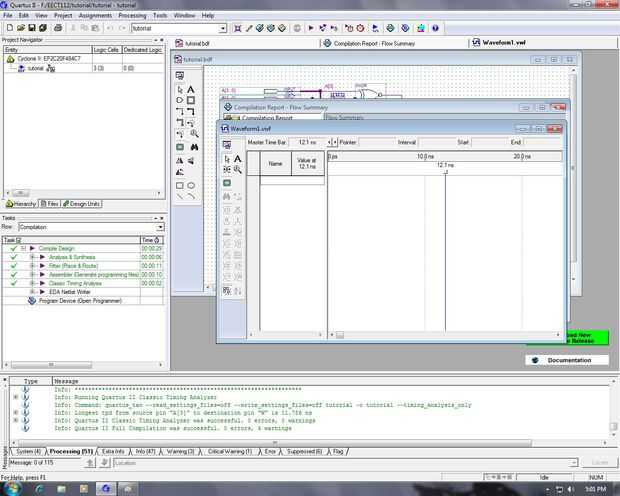620x496 pixels.
Task: Select Waveform editor Text tool
Action: 237,159
